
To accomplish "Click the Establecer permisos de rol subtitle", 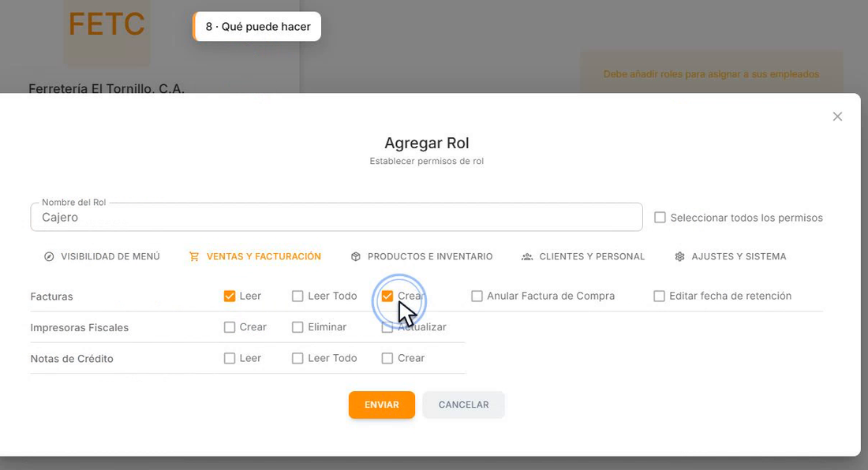I will (427, 162).
